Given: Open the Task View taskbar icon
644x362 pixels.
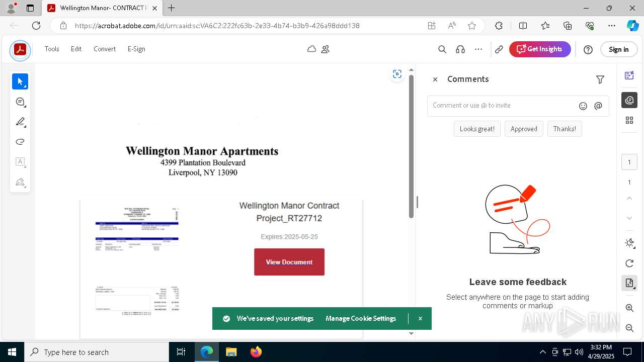Looking at the screenshot, I should click(x=181, y=352).
